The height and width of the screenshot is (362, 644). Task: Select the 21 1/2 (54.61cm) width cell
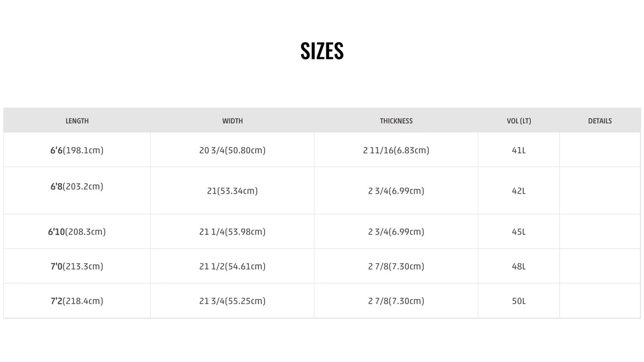[x=232, y=267]
